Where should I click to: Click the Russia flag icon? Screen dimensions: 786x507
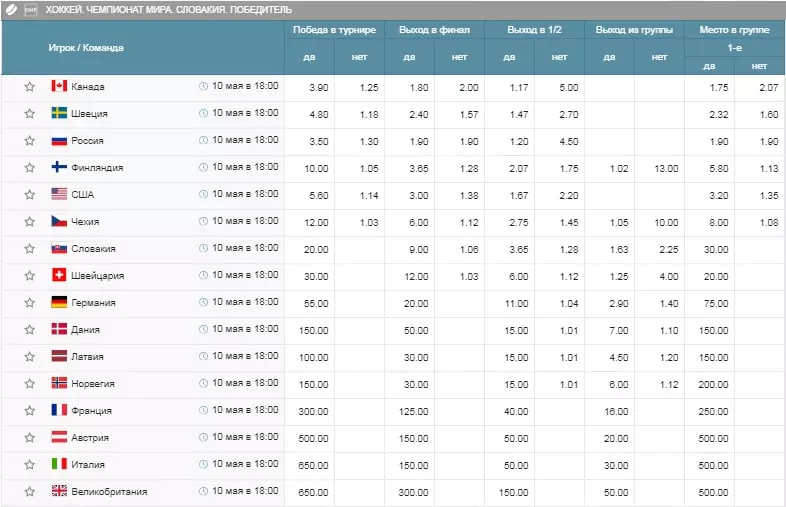(59, 140)
